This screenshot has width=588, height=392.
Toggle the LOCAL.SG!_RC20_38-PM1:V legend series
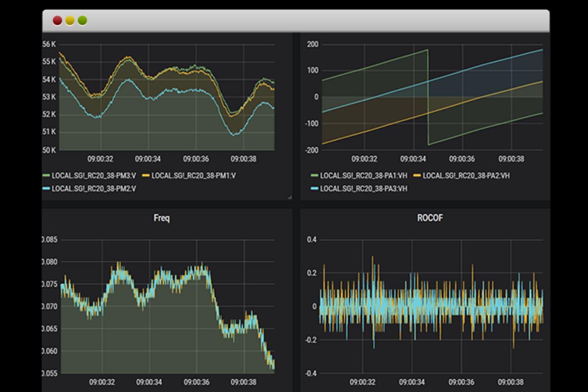click(x=193, y=175)
